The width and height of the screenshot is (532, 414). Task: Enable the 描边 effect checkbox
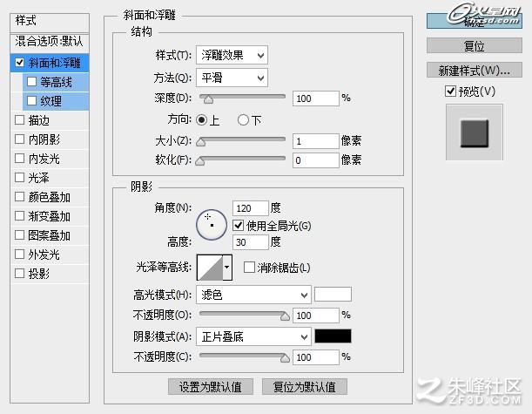[20, 120]
